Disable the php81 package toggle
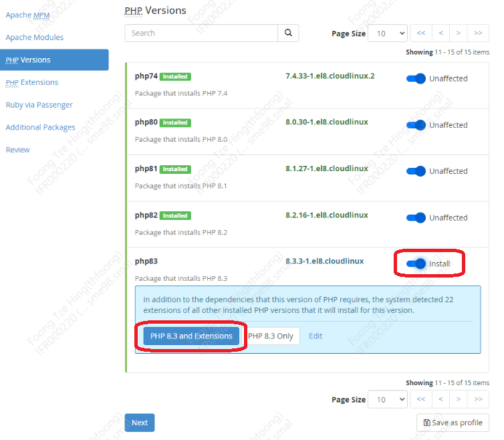504x440 pixels. click(416, 171)
